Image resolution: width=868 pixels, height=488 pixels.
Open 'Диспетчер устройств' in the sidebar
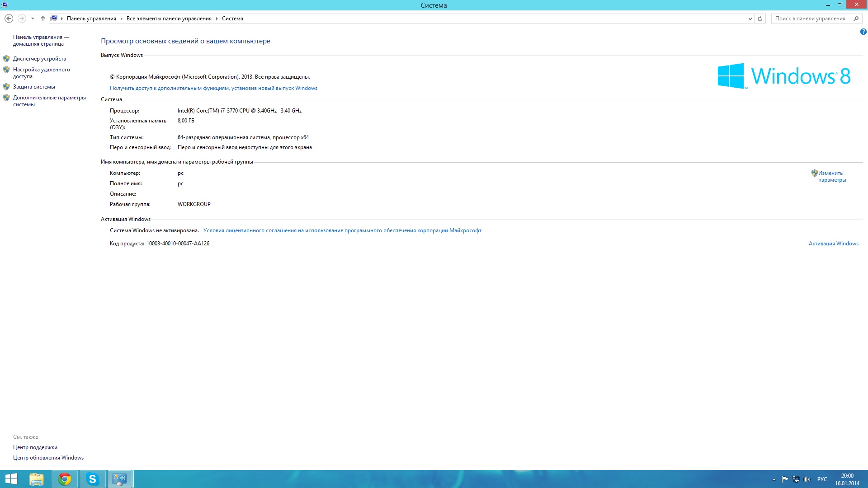(x=39, y=59)
